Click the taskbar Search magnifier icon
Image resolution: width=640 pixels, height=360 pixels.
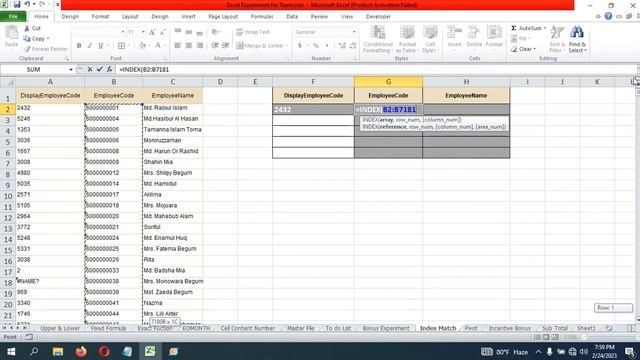pos(34,351)
